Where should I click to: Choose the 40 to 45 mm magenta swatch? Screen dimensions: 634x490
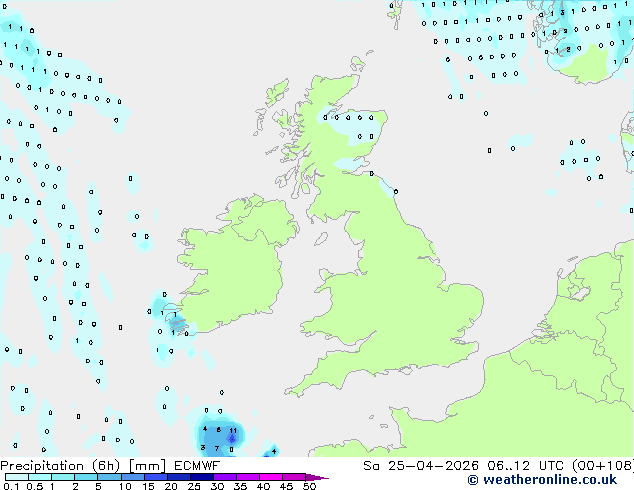pos(271,477)
